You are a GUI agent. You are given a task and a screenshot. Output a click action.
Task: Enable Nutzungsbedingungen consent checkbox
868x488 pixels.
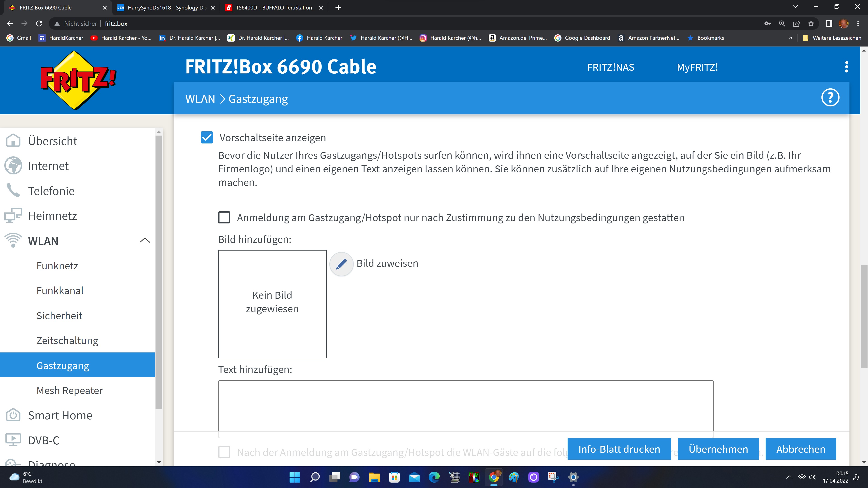tap(224, 218)
